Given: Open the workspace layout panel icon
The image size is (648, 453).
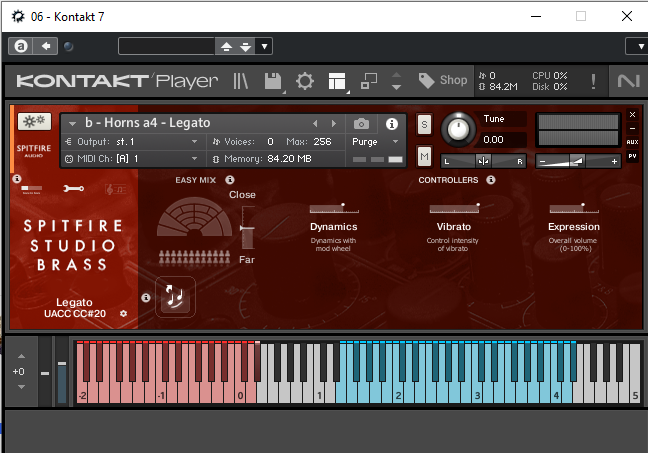Looking at the screenshot, I should point(337,81).
